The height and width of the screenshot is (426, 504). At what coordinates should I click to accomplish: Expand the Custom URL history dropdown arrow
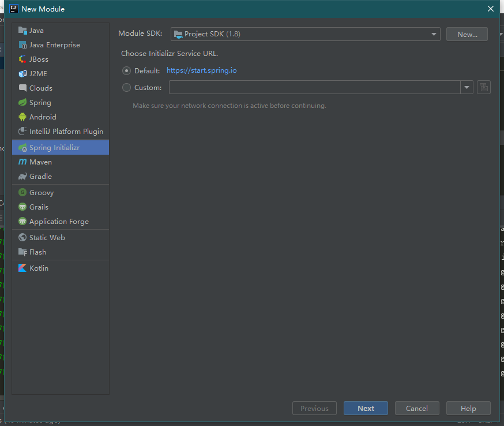coord(467,87)
